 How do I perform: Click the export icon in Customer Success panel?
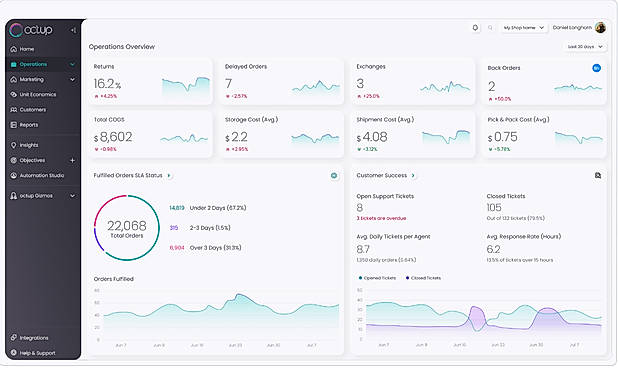[598, 175]
